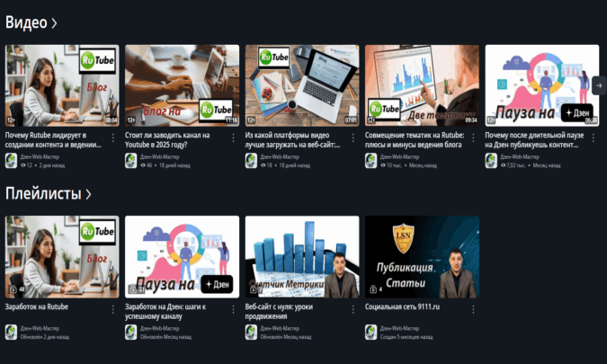
Task: Open more options for 'Из какой платформы видео'
Action: 353,138
